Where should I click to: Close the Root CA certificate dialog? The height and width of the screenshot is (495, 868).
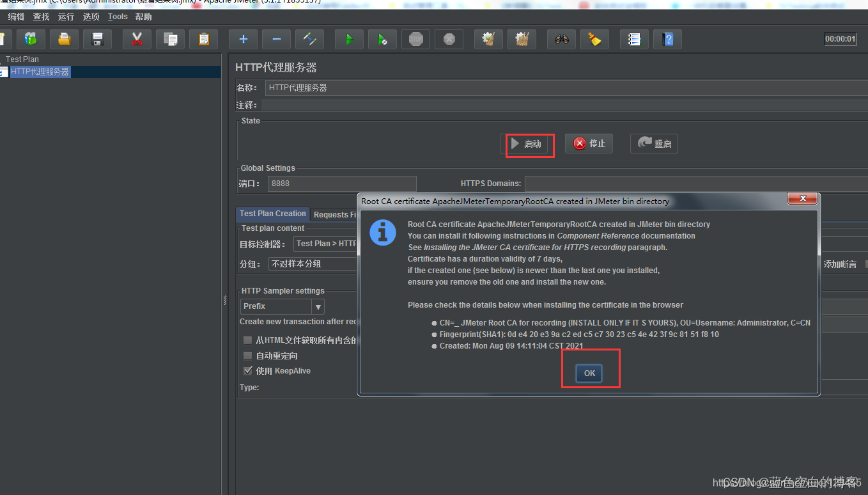802,199
